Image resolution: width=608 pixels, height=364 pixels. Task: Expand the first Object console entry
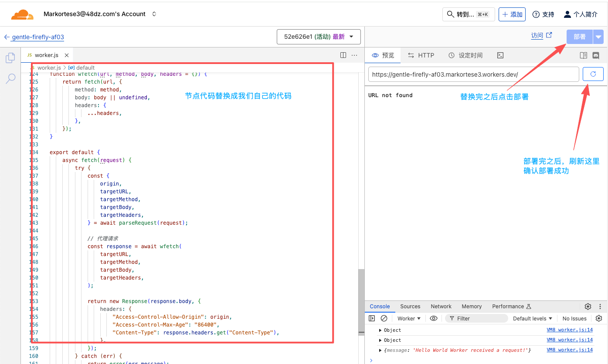[x=380, y=330]
